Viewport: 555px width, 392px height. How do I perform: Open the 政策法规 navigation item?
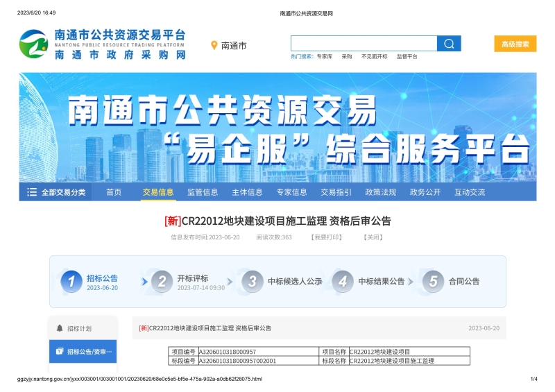point(380,192)
